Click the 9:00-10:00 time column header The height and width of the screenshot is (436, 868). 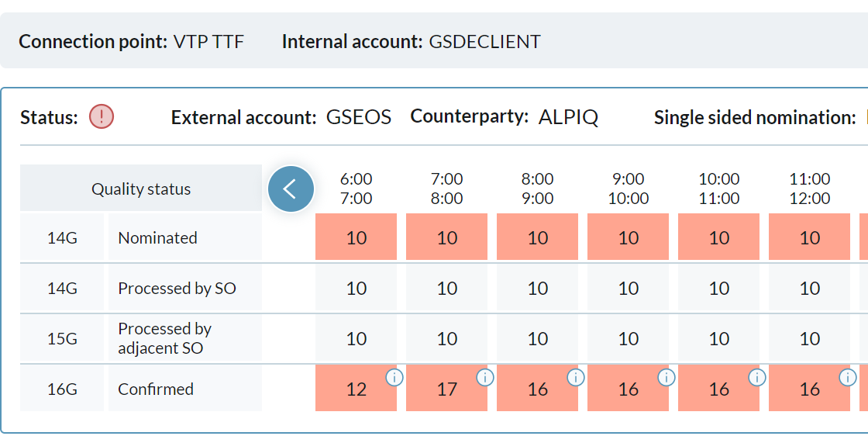coord(628,189)
